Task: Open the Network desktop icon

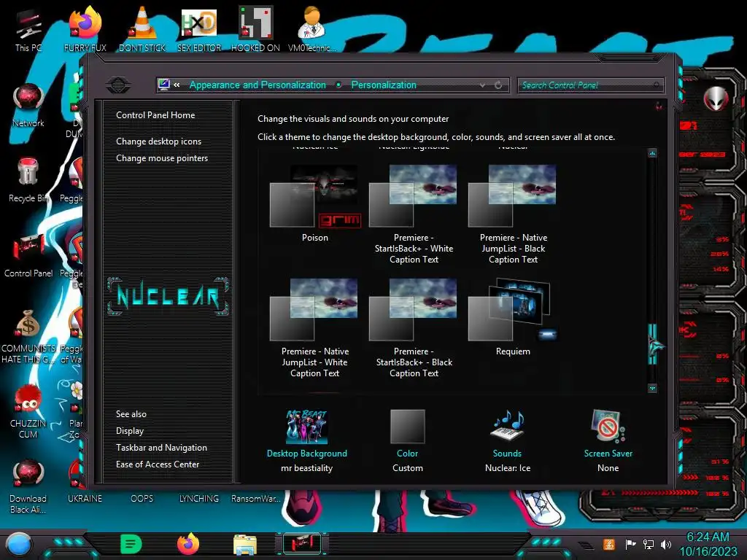Action: tap(28, 105)
